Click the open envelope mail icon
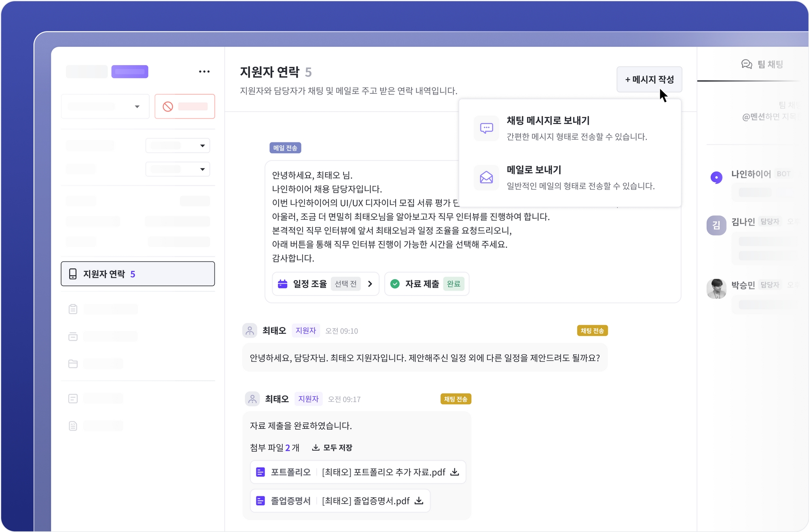Image resolution: width=809 pixels, height=532 pixels. [486, 177]
